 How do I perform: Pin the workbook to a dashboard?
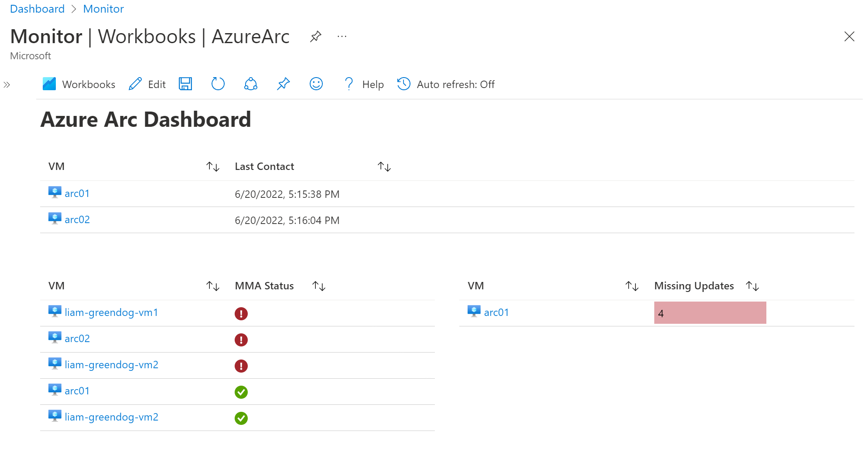pos(283,84)
